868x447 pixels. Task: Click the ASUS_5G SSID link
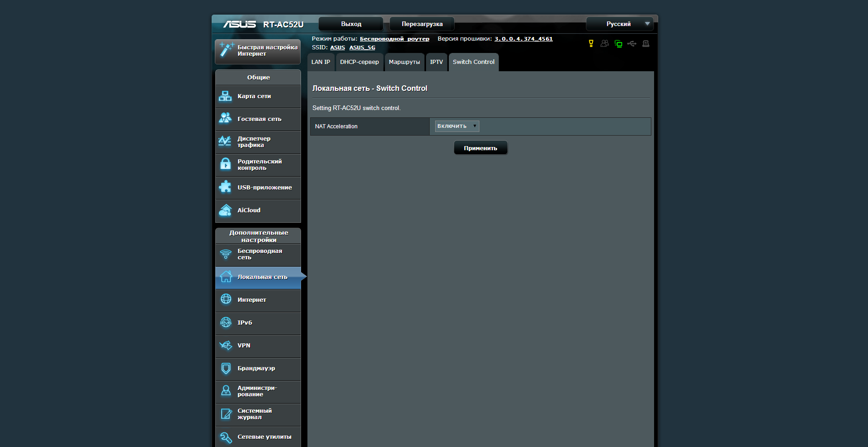[362, 47]
